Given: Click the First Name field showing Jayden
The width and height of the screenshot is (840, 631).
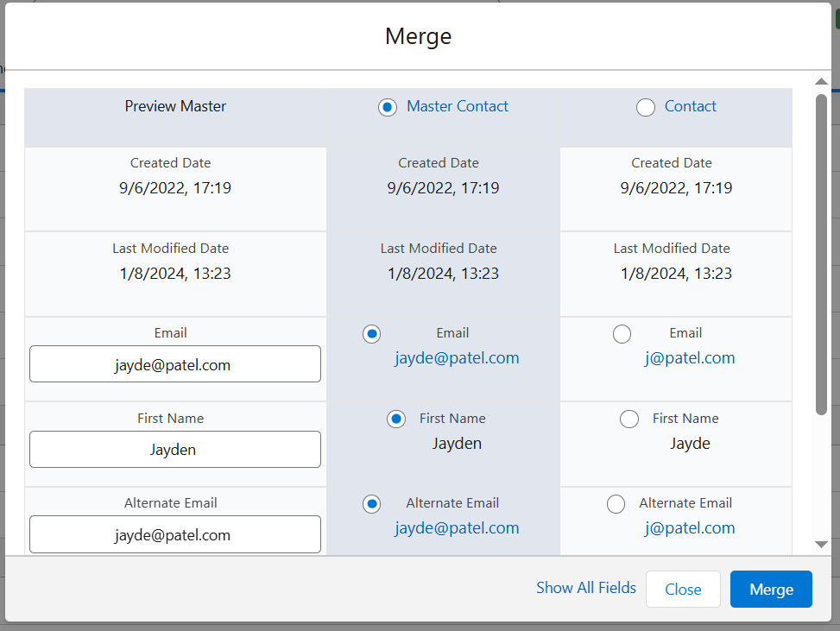Looking at the screenshot, I should 175,449.
